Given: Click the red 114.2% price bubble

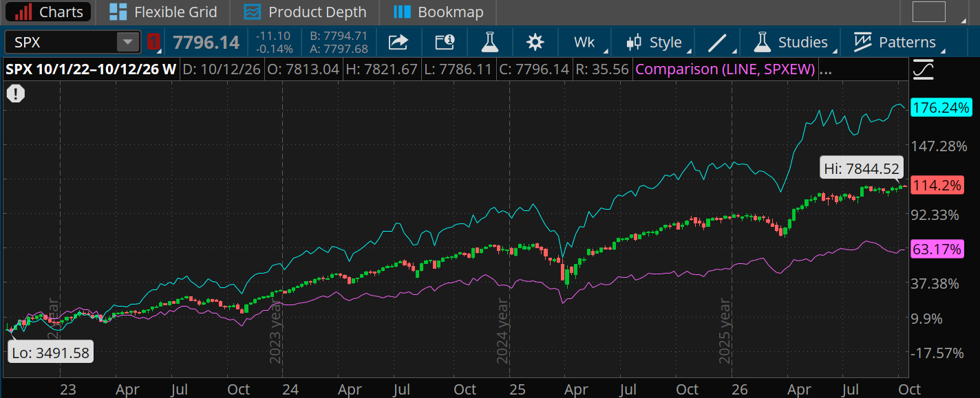Looking at the screenshot, I should [x=937, y=186].
